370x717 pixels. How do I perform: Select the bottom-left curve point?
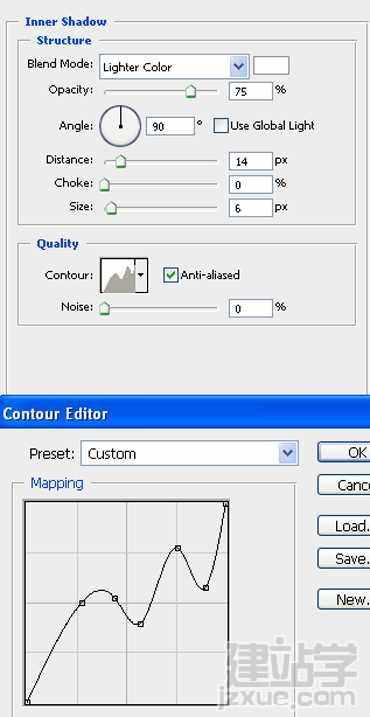(27, 701)
